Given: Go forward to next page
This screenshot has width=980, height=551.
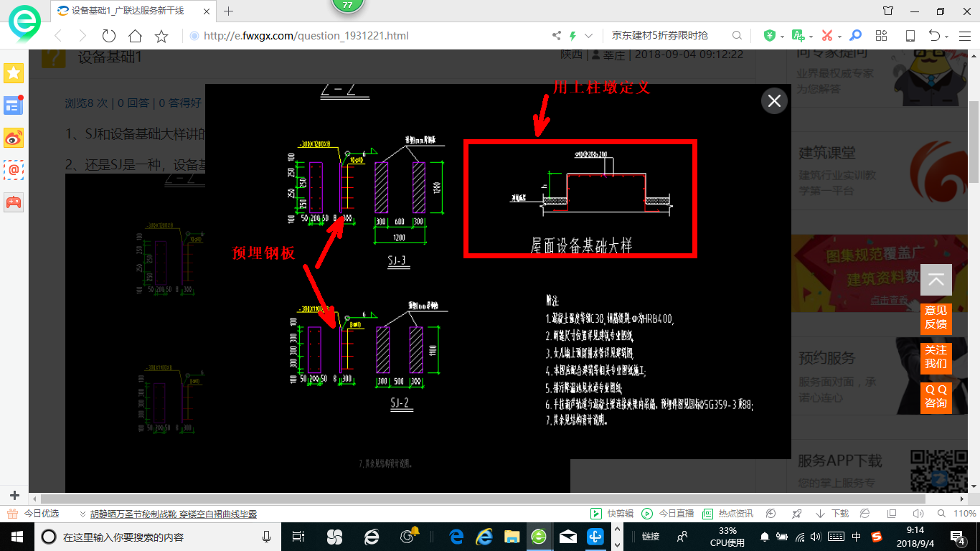Looking at the screenshot, I should (x=83, y=36).
